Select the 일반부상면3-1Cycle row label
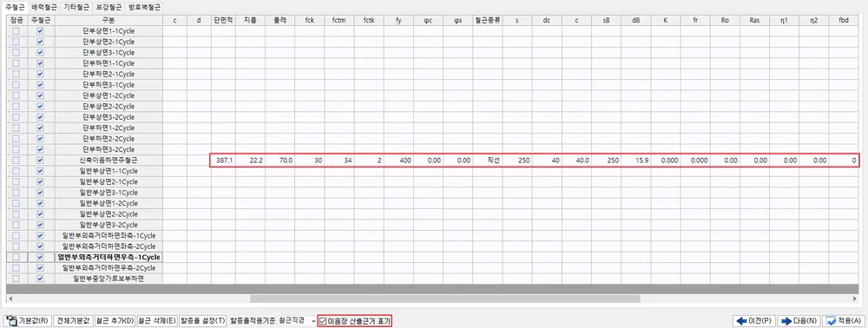This screenshot has height=328, width=868. (108, 193)
